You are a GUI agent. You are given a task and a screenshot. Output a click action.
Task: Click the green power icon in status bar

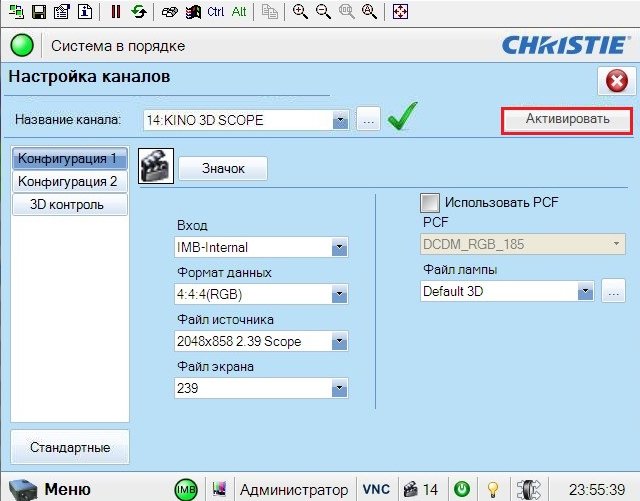[x=462, y=489]
